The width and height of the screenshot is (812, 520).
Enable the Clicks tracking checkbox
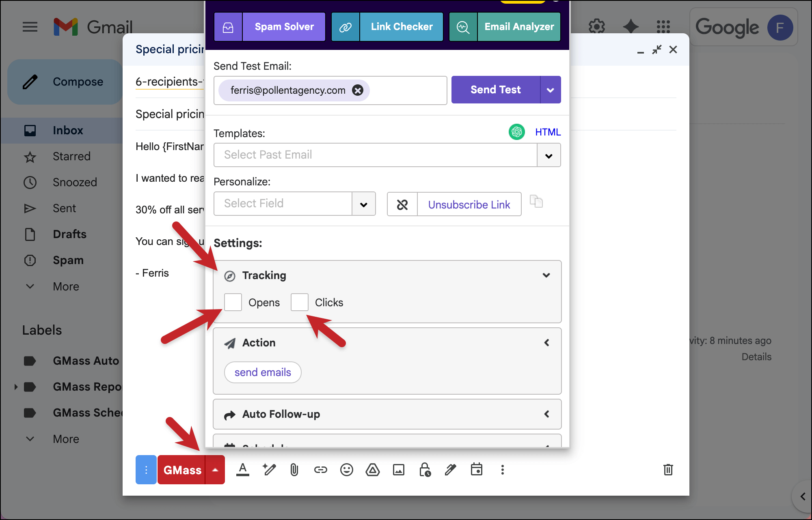click(x=300, y=302)
